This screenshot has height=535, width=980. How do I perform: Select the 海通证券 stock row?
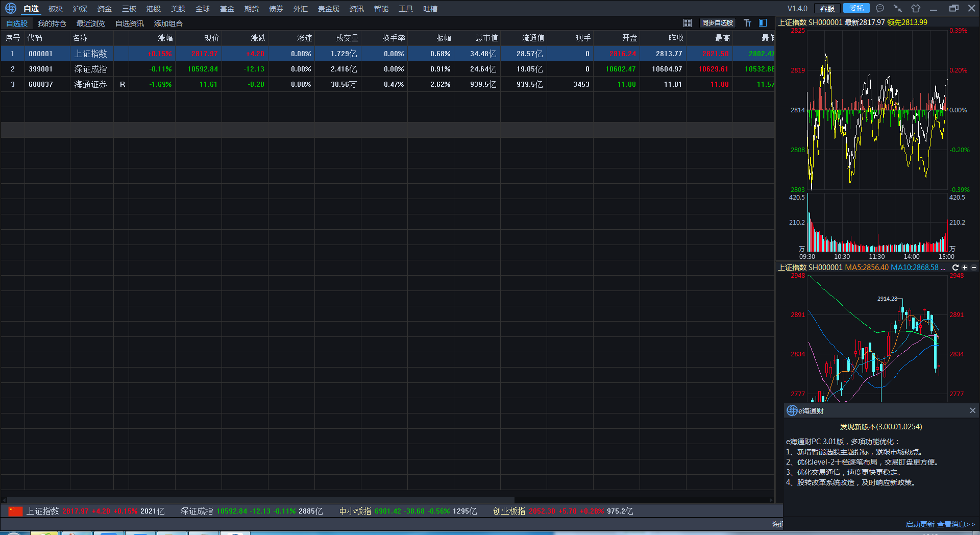[x=90, y=84]
